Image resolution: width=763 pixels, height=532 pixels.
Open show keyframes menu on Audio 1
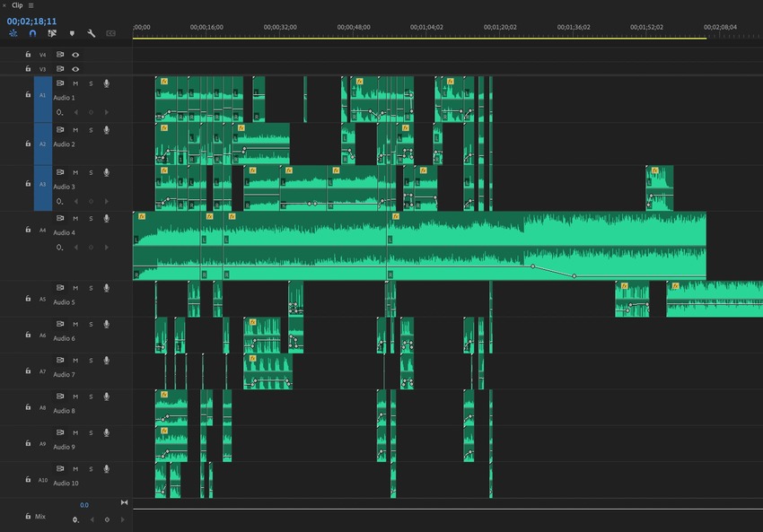pos(60,112)
